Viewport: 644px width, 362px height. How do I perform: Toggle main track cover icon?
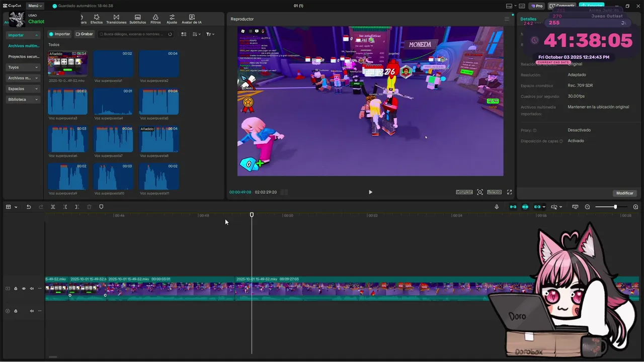[8, 289]
